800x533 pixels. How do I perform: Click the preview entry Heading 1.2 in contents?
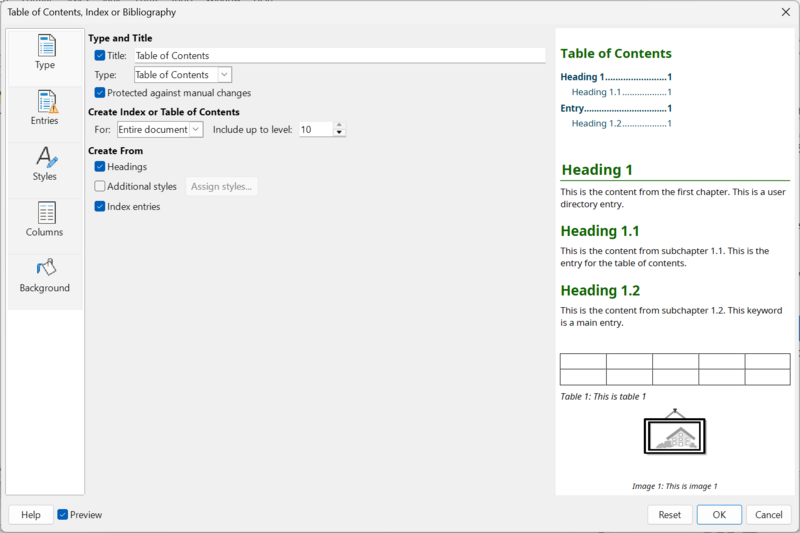621,123
